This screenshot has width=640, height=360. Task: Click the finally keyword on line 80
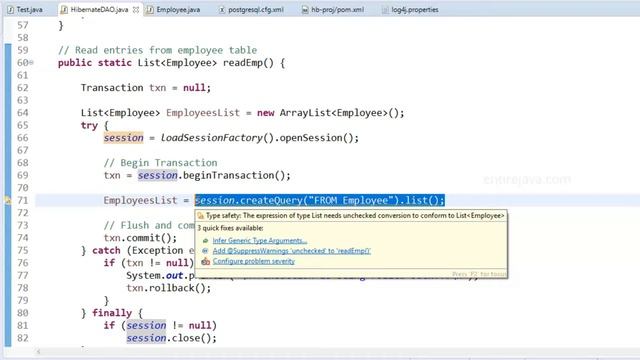[112, 313]
